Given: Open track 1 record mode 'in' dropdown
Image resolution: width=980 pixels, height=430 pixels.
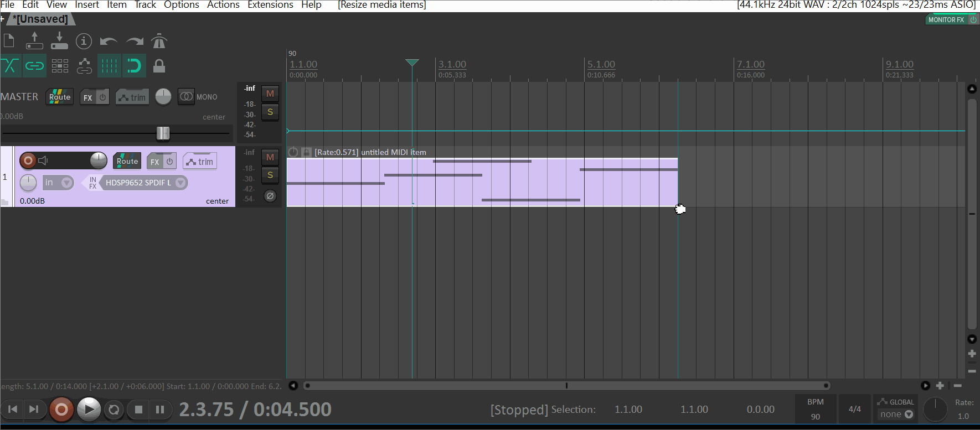Looking at the screenshot, I should (58, 183).
